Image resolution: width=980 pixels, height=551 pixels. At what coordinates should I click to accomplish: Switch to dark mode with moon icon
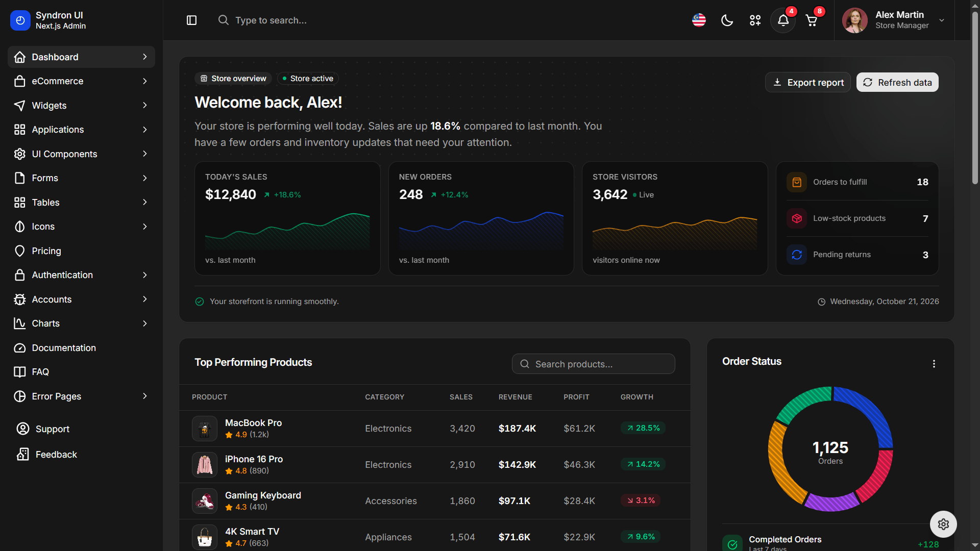[x=727, y=20]
